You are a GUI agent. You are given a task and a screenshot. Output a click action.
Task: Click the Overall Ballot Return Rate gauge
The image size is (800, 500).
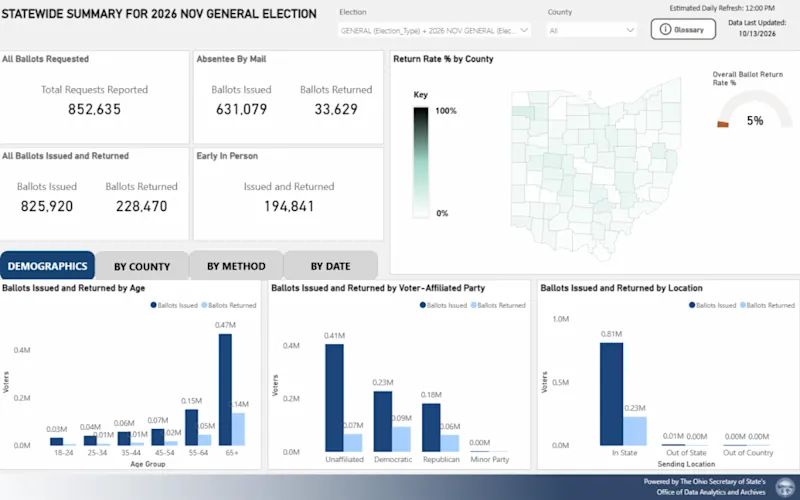tap(755, 109)
